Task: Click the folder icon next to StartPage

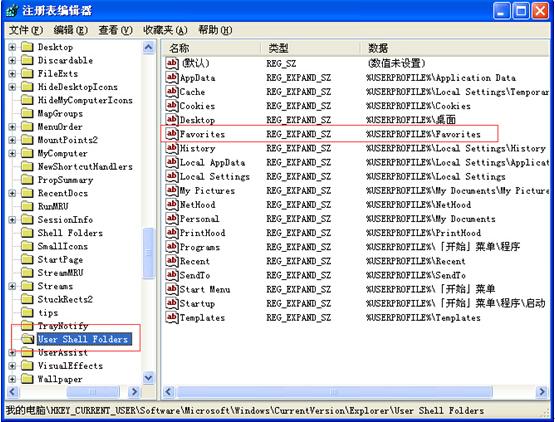Action: point(27,259)
